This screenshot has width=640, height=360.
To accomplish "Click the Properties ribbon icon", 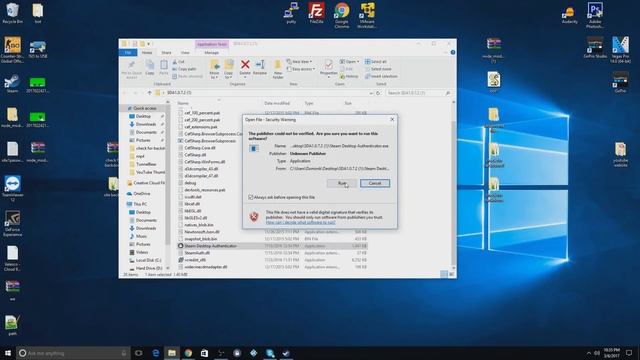I will coord(329,68).
